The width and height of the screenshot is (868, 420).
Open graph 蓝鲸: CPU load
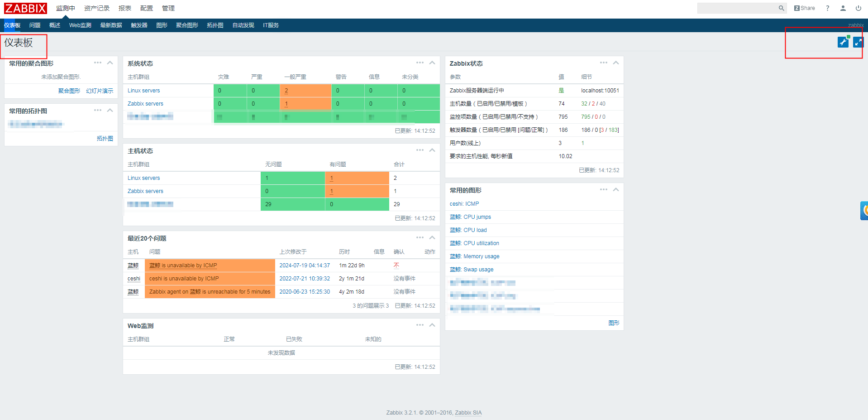pyautogui.click(x=468, y=230)
